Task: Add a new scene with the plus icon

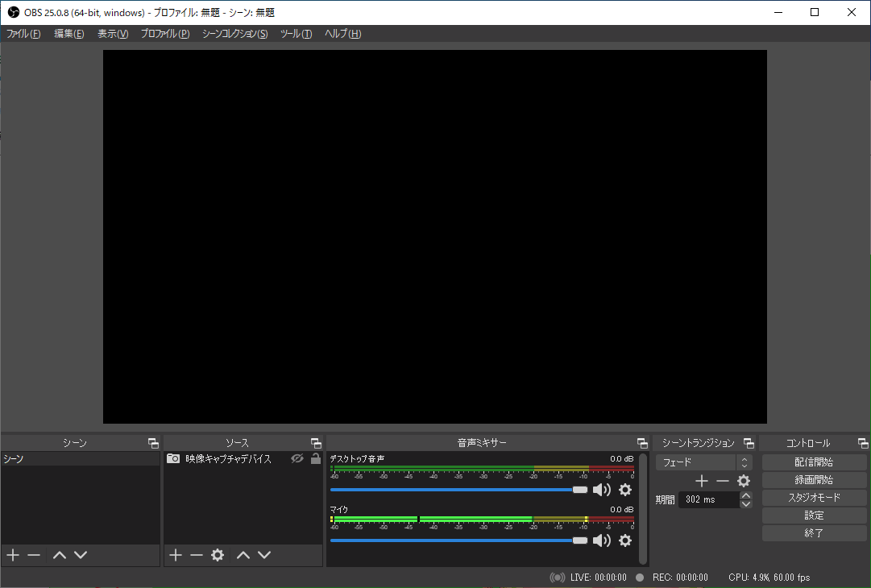Action: [x=13, y=555]
